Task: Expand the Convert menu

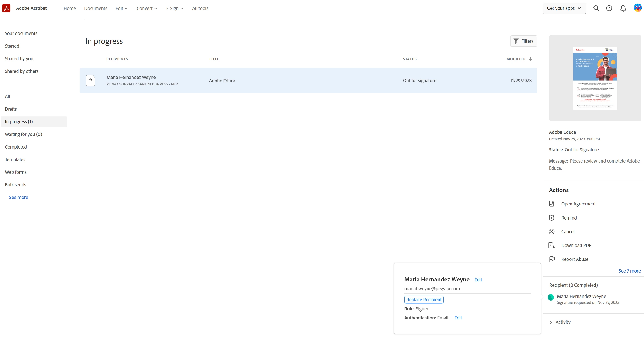Action: (146, 8)
